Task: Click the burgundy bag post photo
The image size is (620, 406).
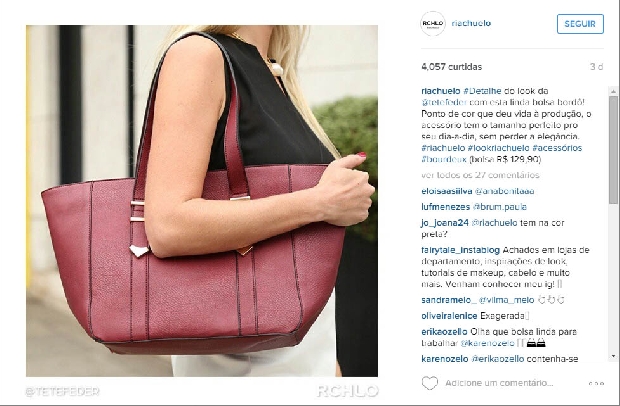Action: (202, 201)
